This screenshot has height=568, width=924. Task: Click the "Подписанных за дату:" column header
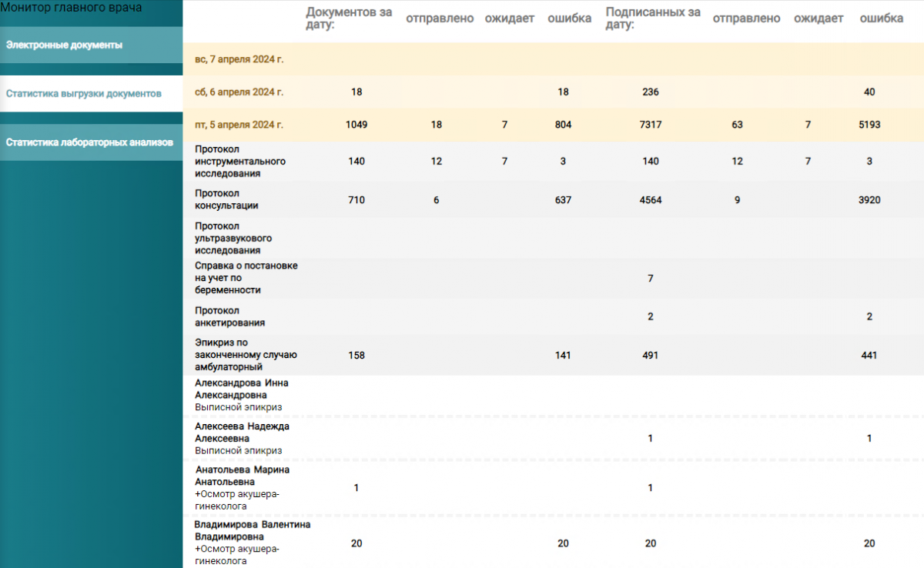[653, 18]
